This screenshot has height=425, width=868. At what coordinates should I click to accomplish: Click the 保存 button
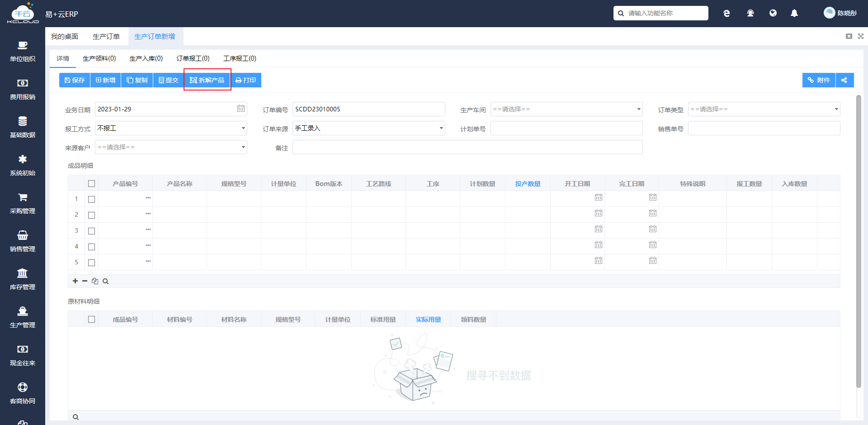point(75,80)
